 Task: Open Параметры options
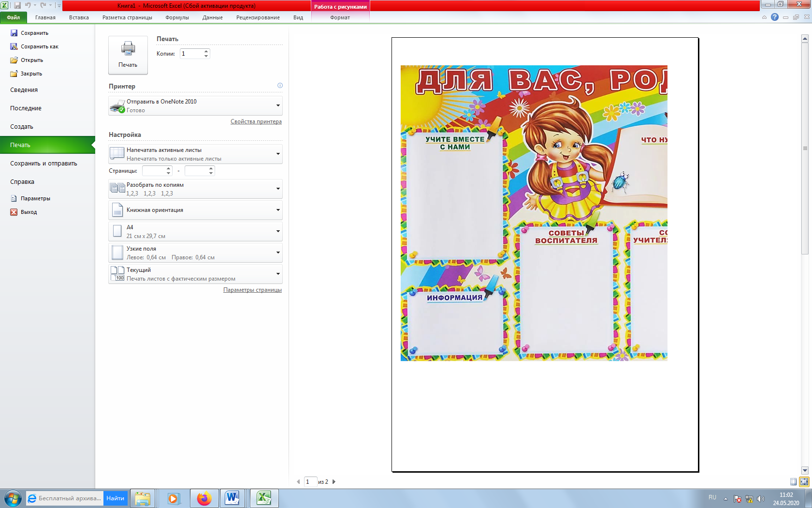(30, 198)
